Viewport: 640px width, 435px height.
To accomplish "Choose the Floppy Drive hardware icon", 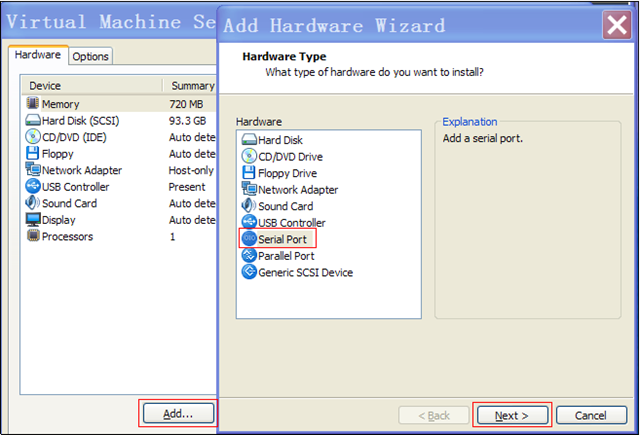I will 249,173.
